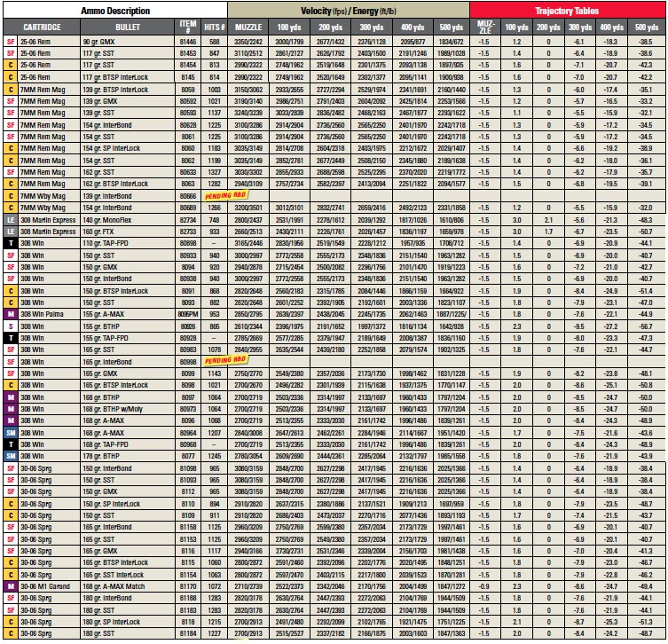
Task: Select the C badge on item 8091 row
Action: 11,291
